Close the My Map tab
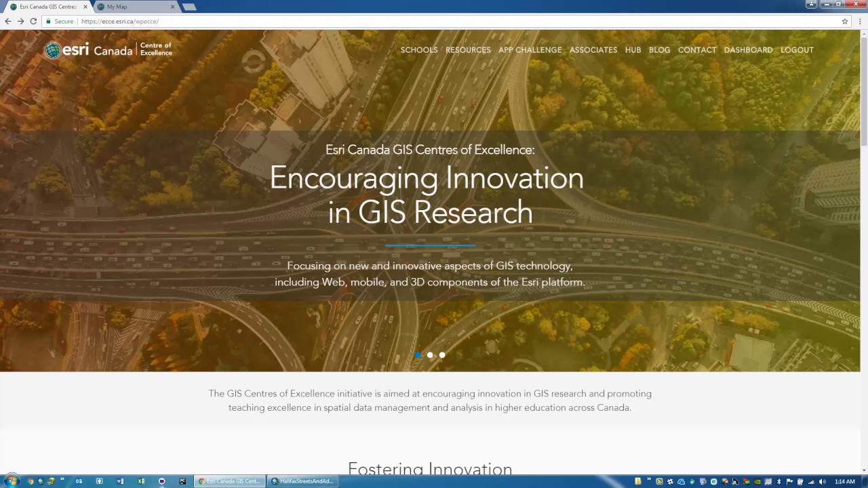The height and width of the screenshot is (488, 868). tap(172, 7)
